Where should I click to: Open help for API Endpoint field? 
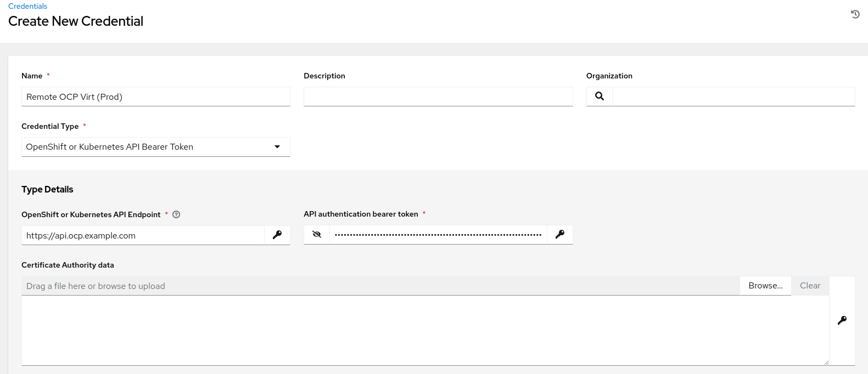pos(176,214)
